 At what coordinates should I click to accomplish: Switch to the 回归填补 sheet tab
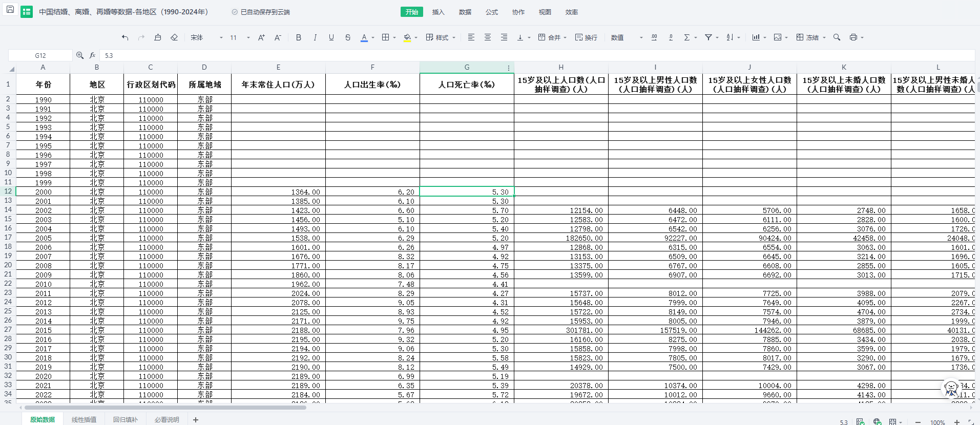pos(126,419)
